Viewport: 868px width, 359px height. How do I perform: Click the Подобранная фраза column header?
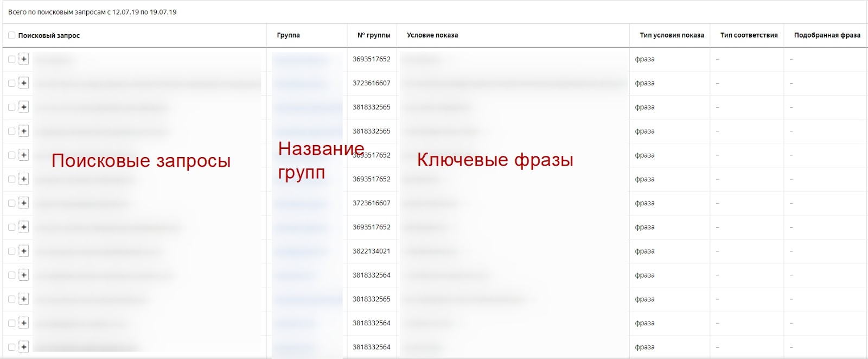[x=827, y=35]
